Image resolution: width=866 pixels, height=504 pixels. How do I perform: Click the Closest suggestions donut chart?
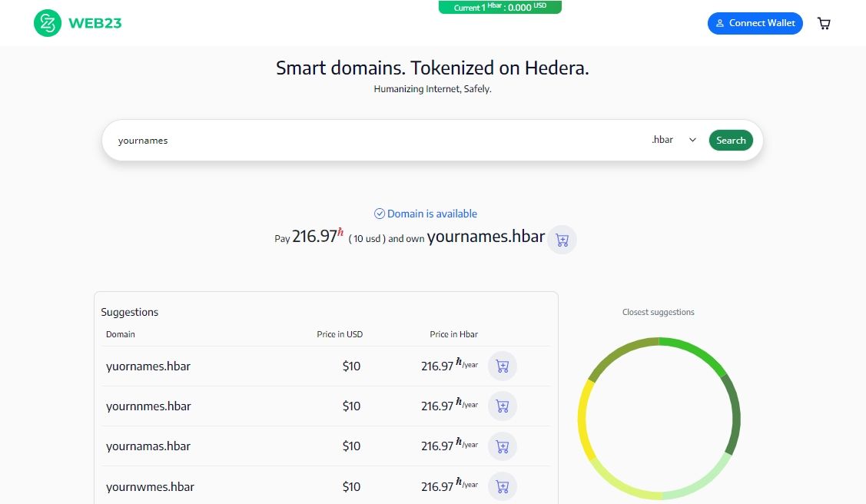pos(659,419)
